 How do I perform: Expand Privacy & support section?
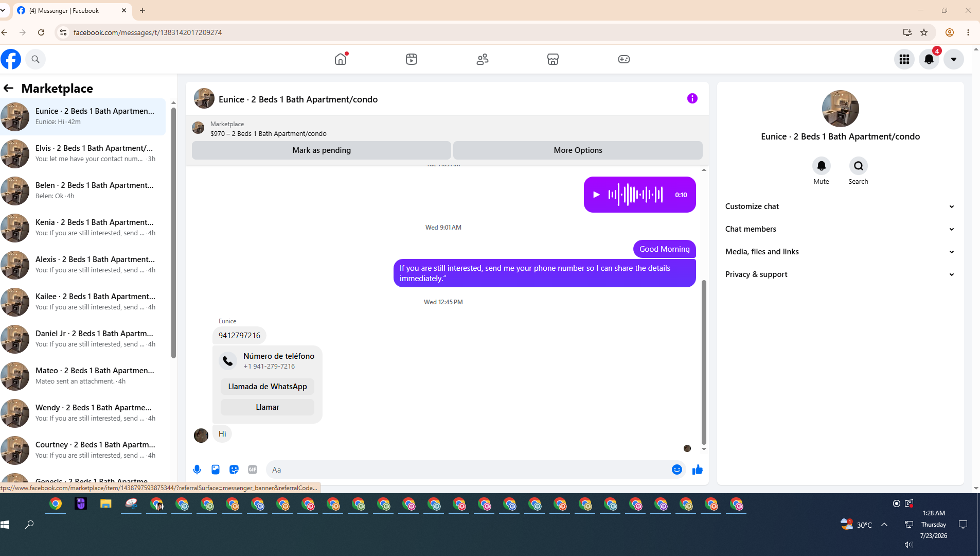click(841, 274)
